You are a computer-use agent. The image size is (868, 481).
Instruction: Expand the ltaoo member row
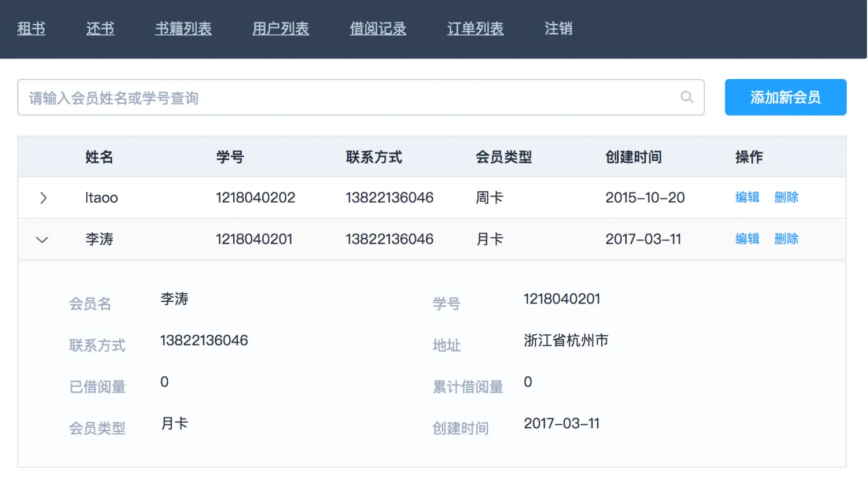click(43, 198)
